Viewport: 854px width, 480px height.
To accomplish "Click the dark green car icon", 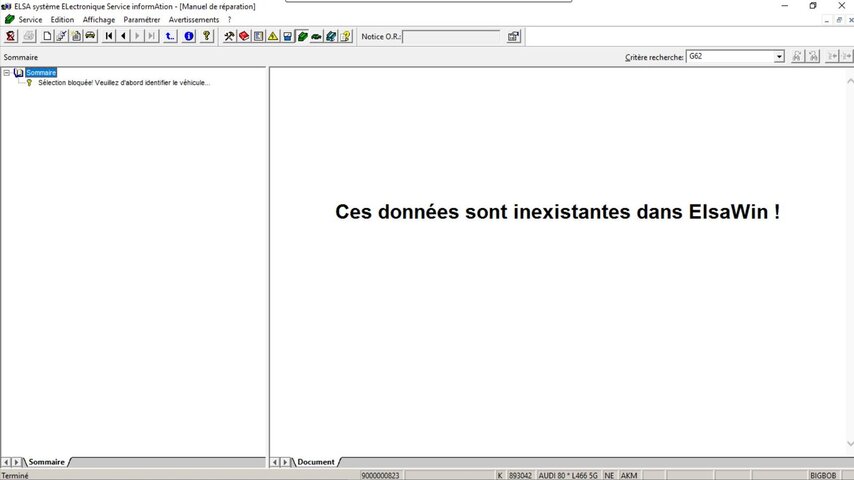I will coord(316,37).
